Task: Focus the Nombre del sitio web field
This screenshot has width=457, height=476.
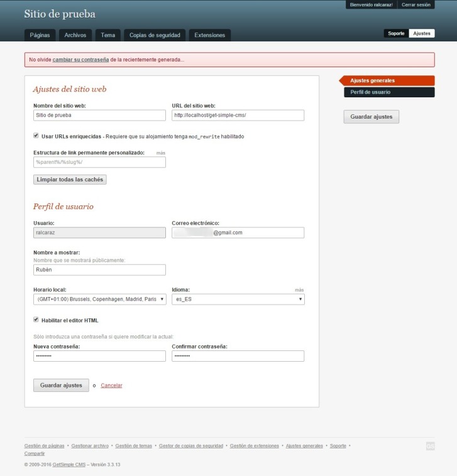Action: click(x=99, y=116)
